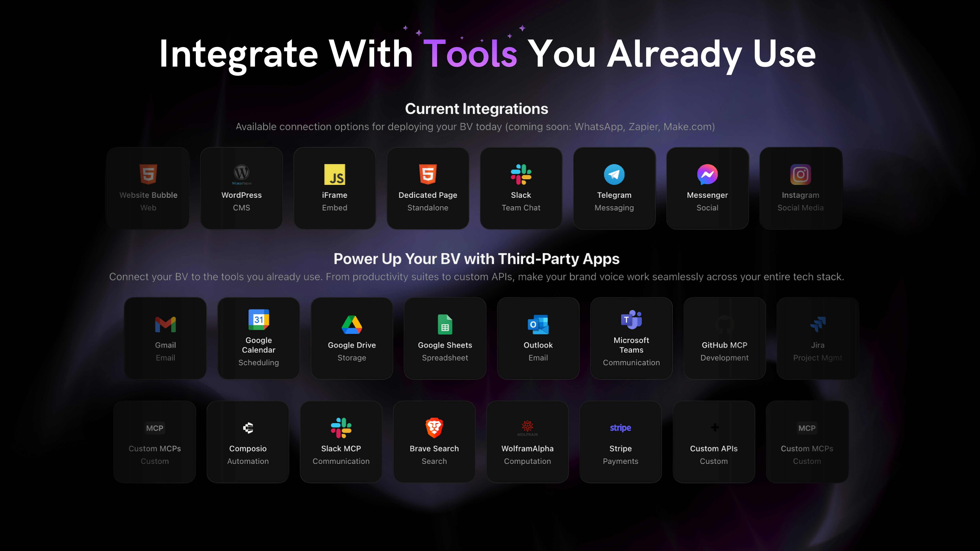Select the "Website Bubble" title
Screen dimensions: 980x551
(148, 195)
